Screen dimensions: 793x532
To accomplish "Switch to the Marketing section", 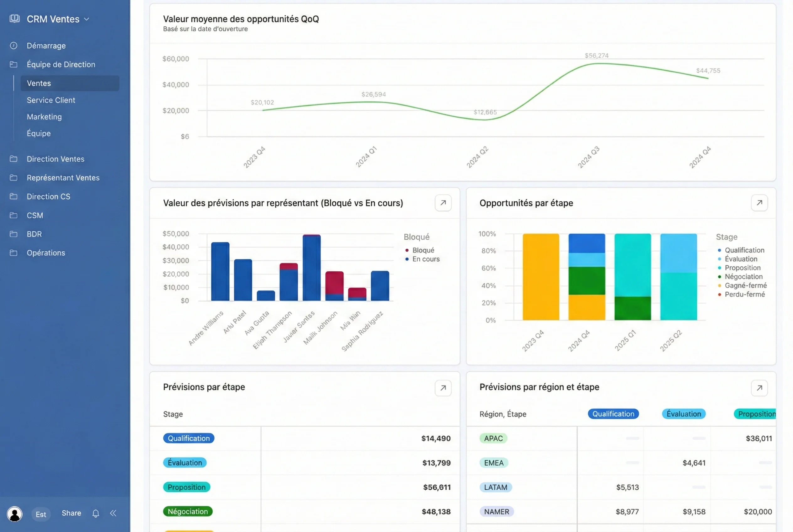I will [44, 117].
